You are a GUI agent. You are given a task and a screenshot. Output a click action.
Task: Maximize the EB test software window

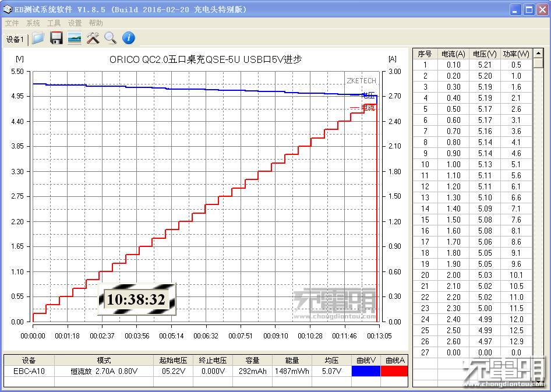[x=529, y=9]
